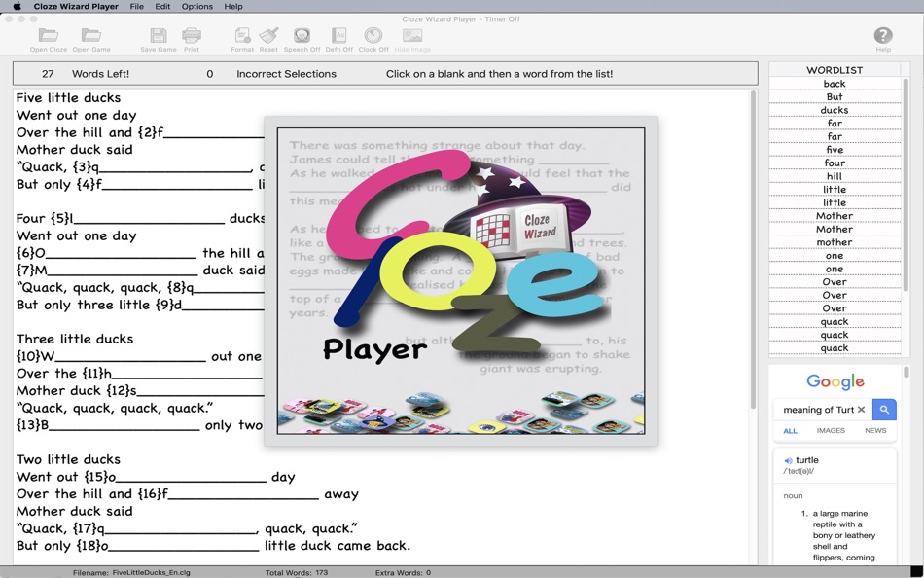Select 'hill' in the wordlist

click(x=835, y=176)
